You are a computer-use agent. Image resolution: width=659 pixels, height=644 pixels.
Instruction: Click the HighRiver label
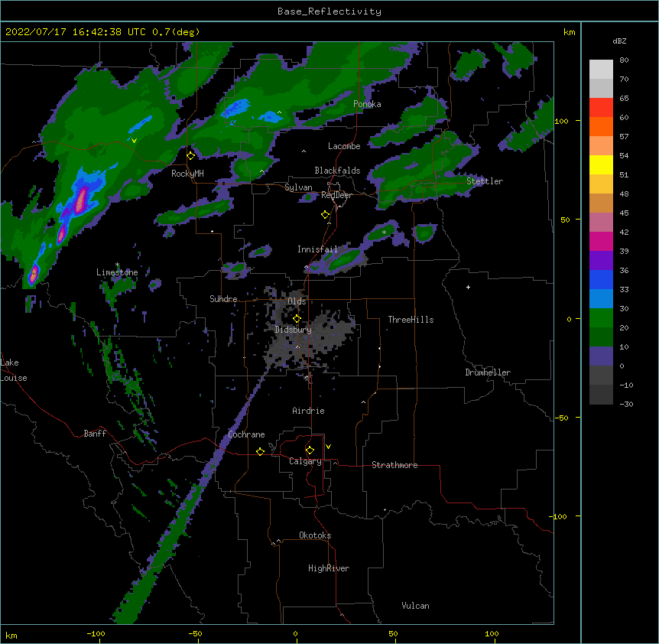[329, 568]
